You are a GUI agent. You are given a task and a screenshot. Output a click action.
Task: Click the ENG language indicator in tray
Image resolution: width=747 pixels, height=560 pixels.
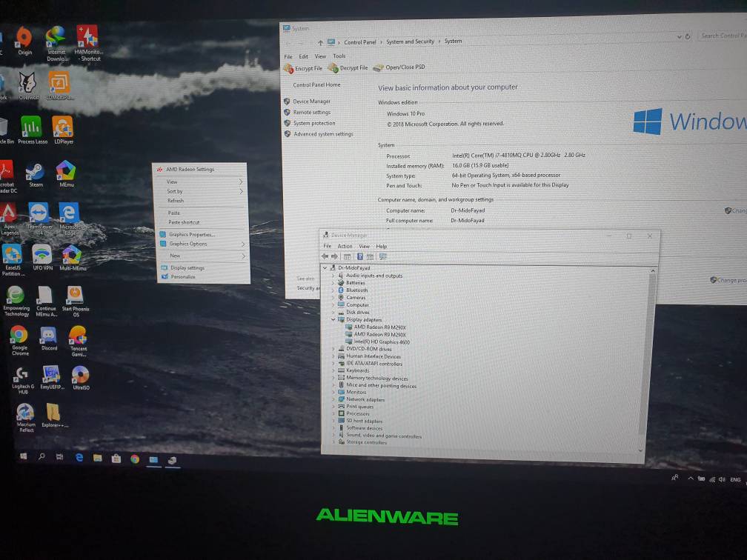pyautogui.click(x=735, y=480)
